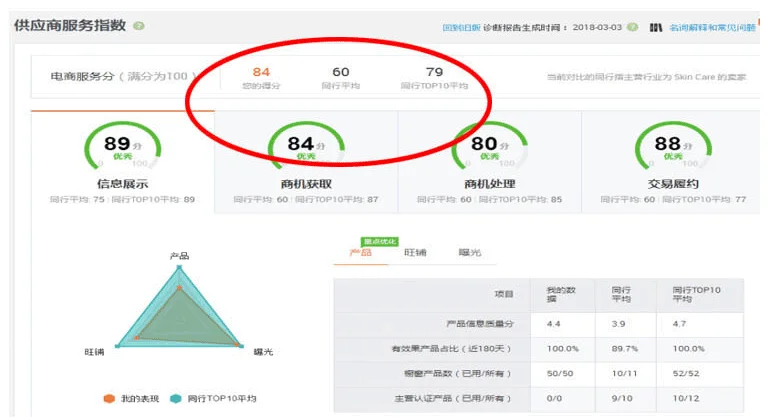
Task: Click the 电商服务分 label
Action: [x=82, y=77]
